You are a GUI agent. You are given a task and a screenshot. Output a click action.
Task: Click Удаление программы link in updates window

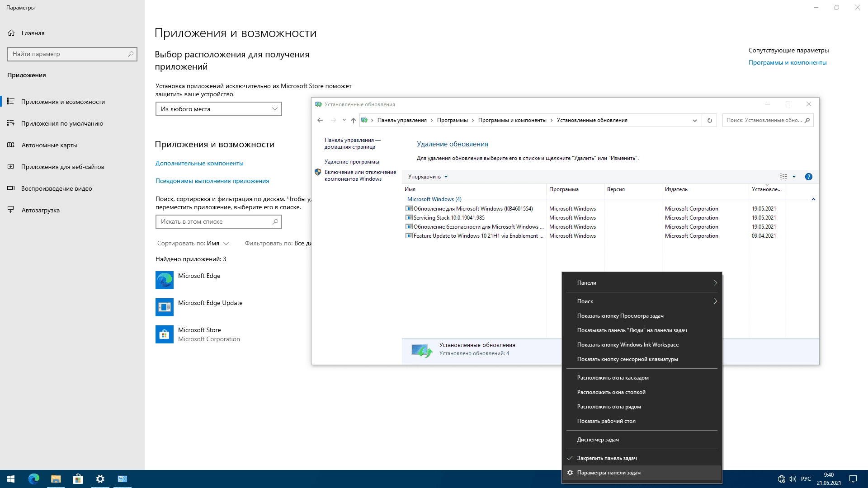tap(352, 162)
